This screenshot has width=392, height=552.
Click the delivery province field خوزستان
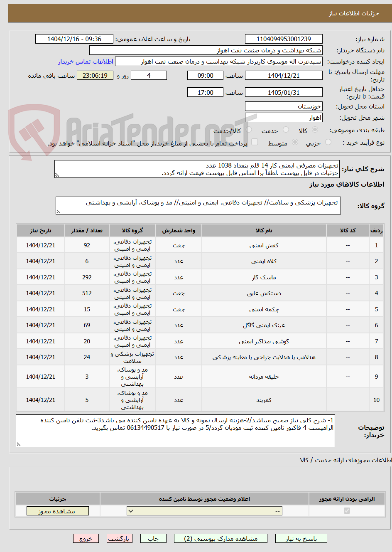pos(284,106)
